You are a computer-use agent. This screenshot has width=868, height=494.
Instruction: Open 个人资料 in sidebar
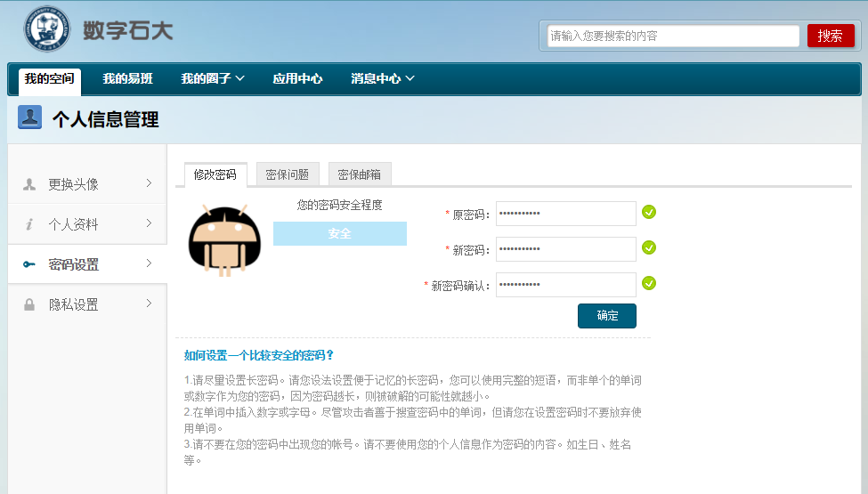(x=87, y=224)
